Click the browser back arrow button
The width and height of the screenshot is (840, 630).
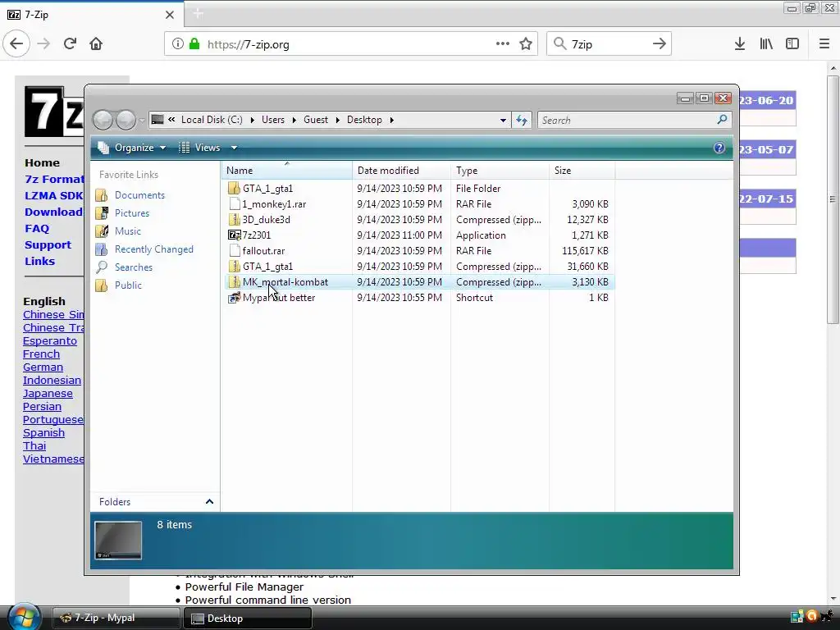[16, 43]
